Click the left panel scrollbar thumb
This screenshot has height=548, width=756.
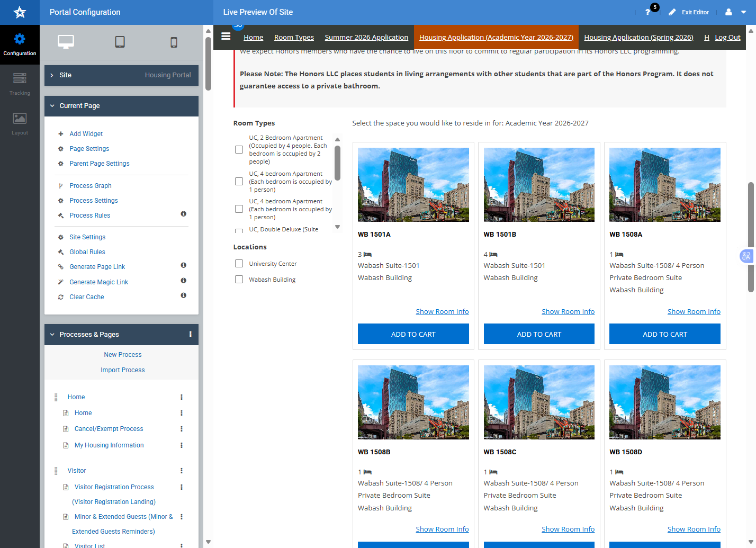click(x=208, y=63)
